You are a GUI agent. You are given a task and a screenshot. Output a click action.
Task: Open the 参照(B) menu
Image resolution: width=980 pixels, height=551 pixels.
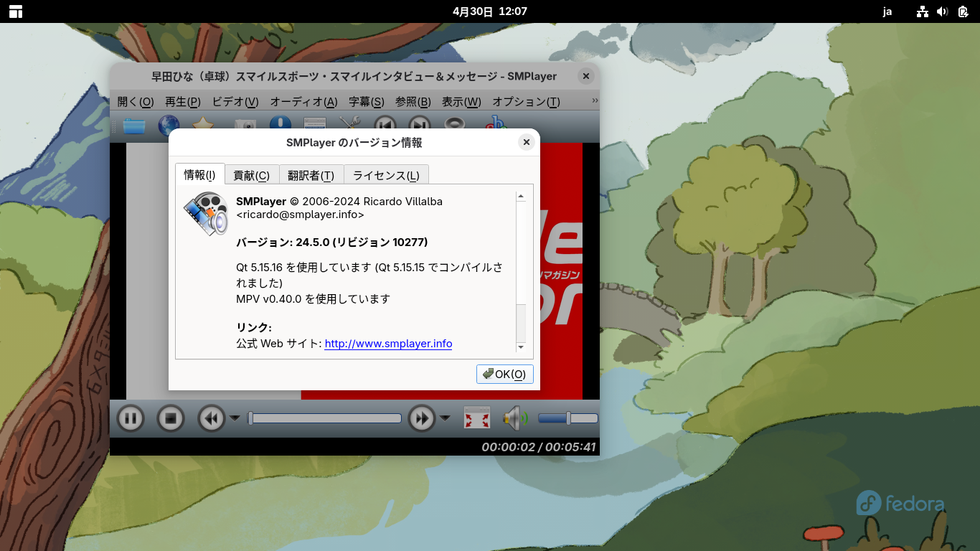[x=413, y=102]
